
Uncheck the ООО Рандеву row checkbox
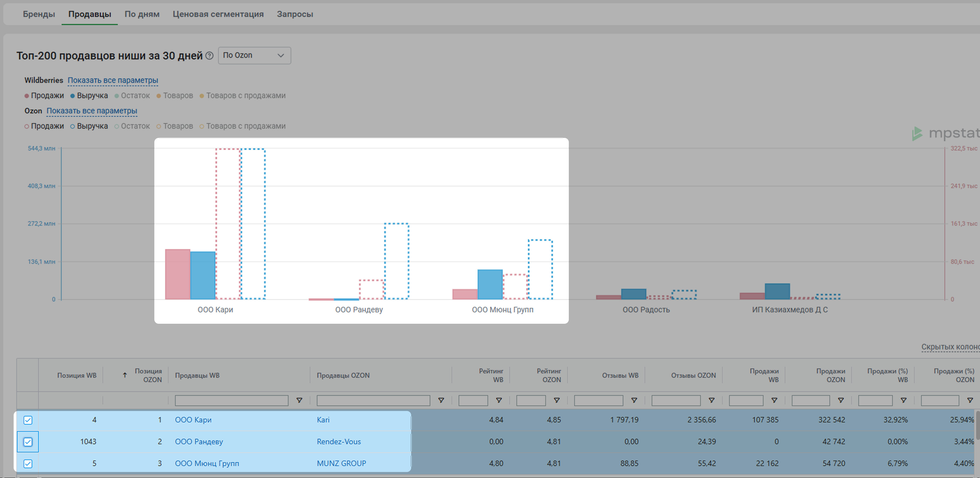pos(28,441)
